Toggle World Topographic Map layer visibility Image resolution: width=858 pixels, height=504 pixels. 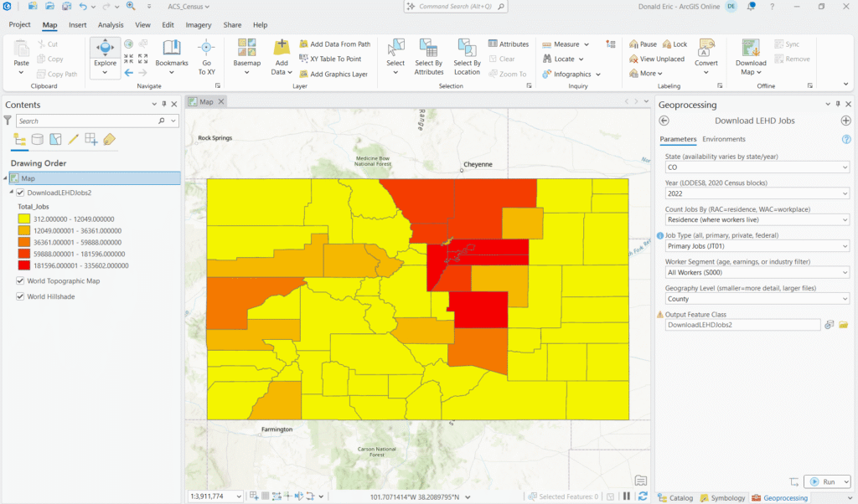(20, 281)
